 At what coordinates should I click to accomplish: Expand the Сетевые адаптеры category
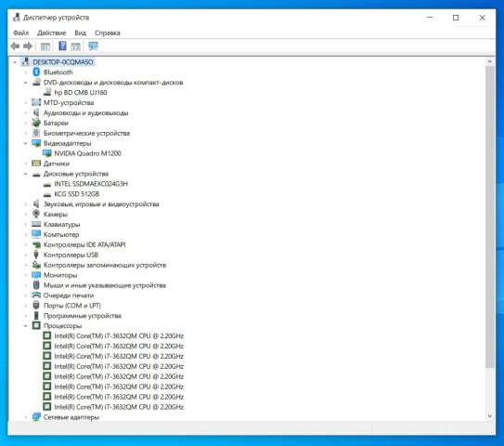(25, 417)
